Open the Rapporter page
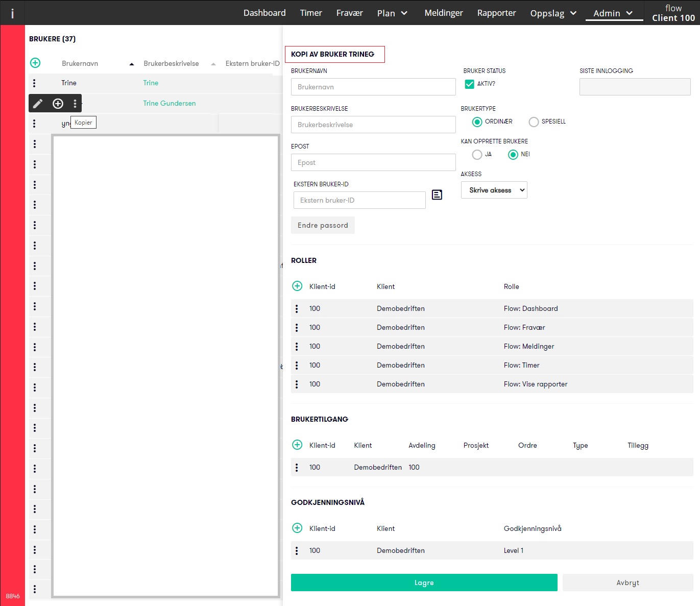 click(497, 13)
